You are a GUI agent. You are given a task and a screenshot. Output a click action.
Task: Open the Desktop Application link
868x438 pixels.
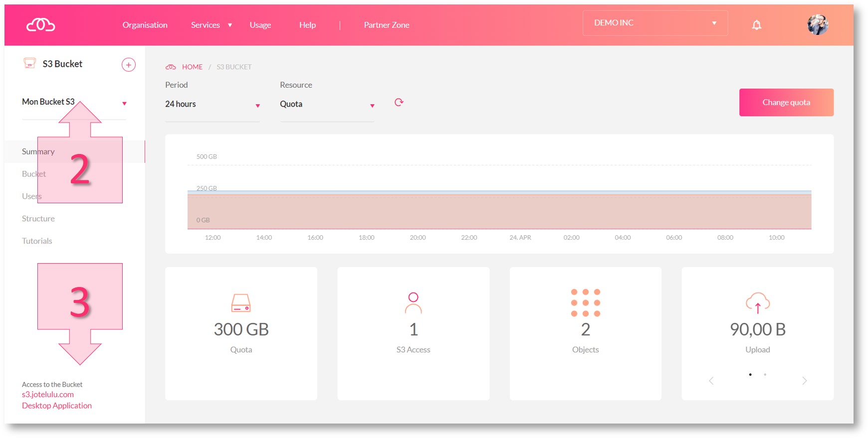[57, 406]
